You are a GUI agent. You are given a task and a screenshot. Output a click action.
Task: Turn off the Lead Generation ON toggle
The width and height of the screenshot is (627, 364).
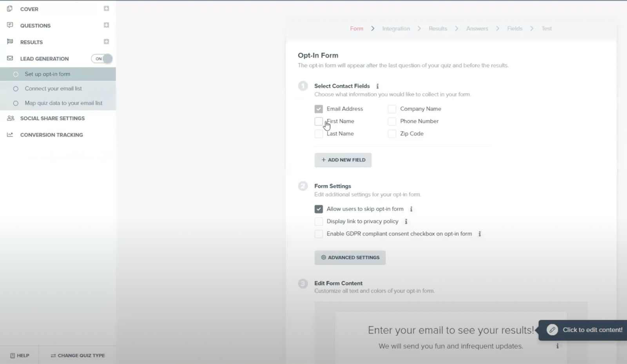[x=102, y=59]
